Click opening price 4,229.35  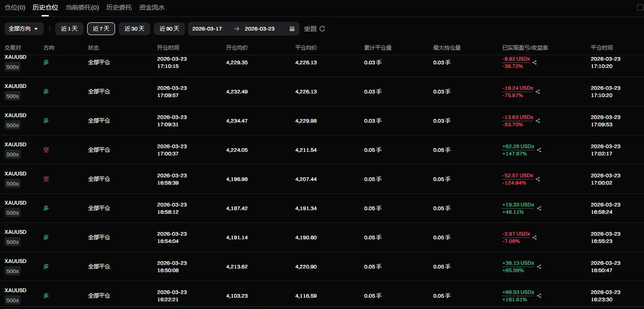click(237, 62)
